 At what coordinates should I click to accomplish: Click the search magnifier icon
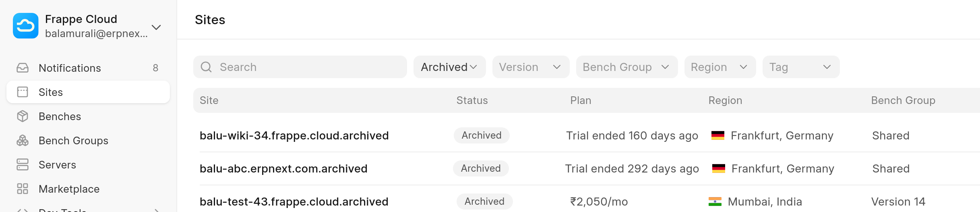pos(206,67)
